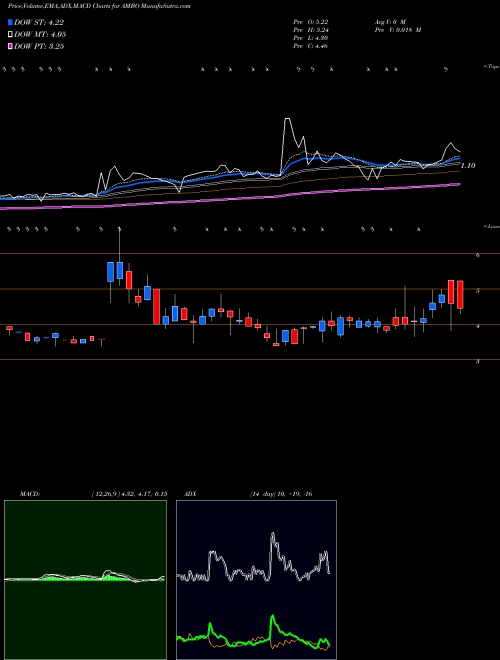Click the white DOW MT legend swatch
This screenshot has height=660, width=500.
click(x=11, y=35)
